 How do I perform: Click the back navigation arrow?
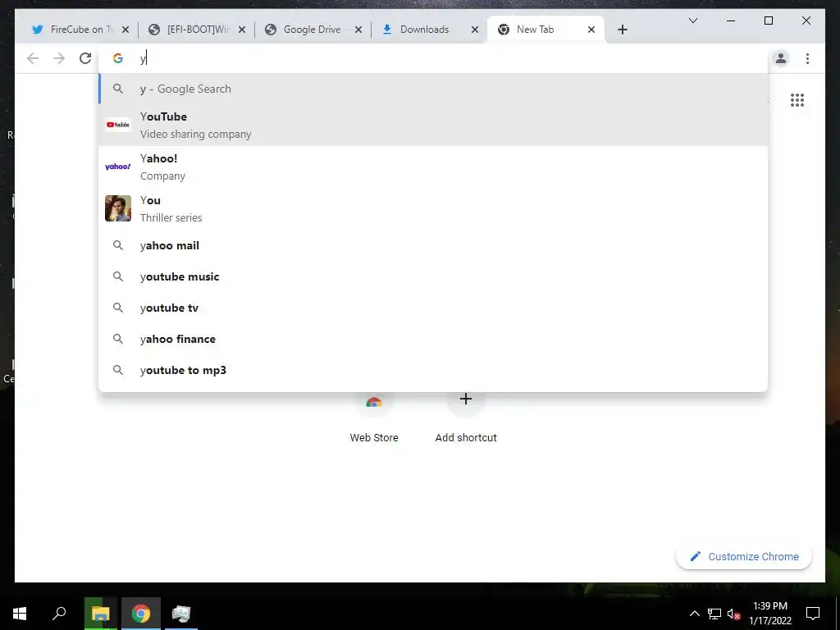coord(33,58)
